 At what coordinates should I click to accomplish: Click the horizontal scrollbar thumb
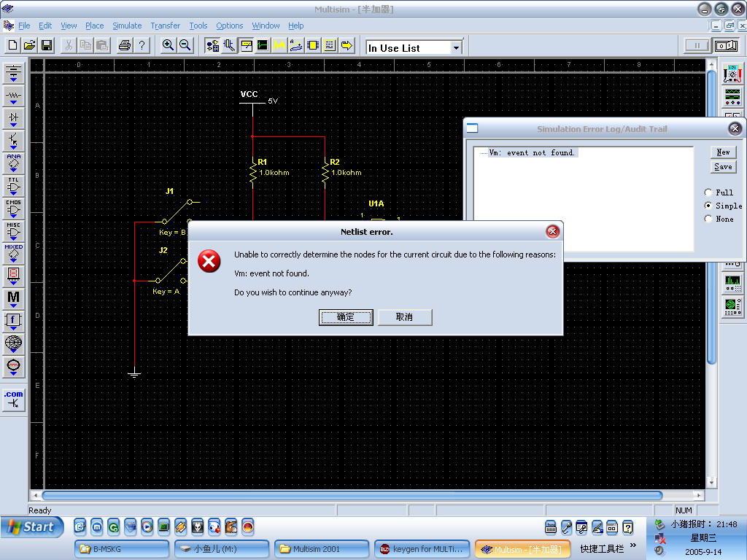(352, 495)
